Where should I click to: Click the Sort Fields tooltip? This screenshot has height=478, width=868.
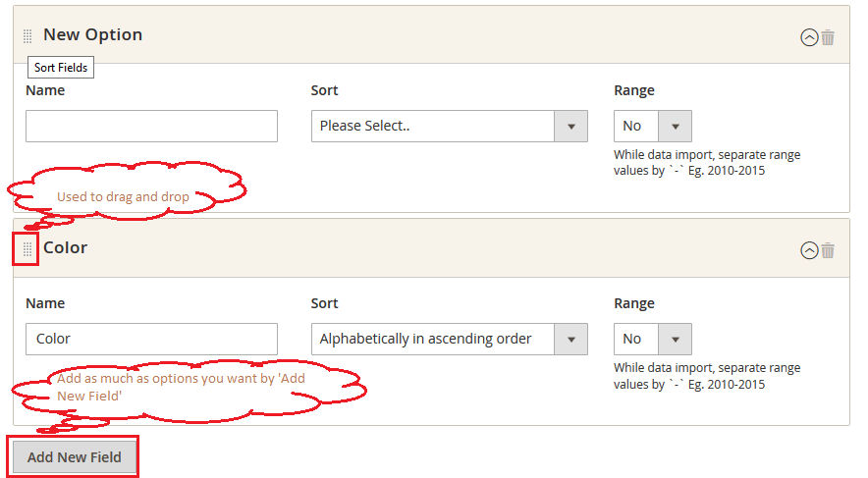pos(61,68)
